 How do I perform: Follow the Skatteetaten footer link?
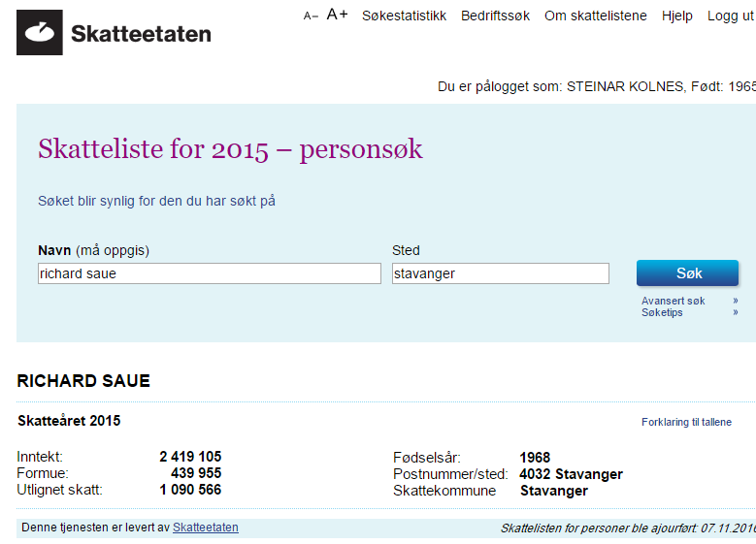(x=206, y=528)
